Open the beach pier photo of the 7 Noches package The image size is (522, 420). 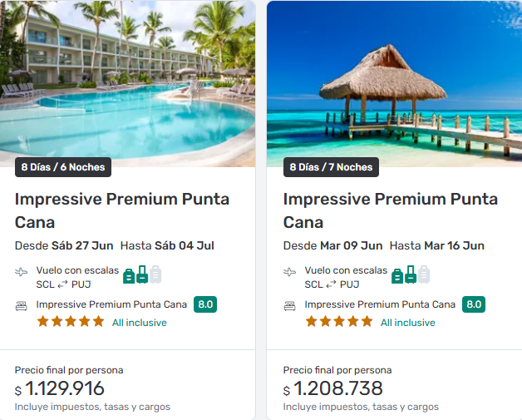394,79
